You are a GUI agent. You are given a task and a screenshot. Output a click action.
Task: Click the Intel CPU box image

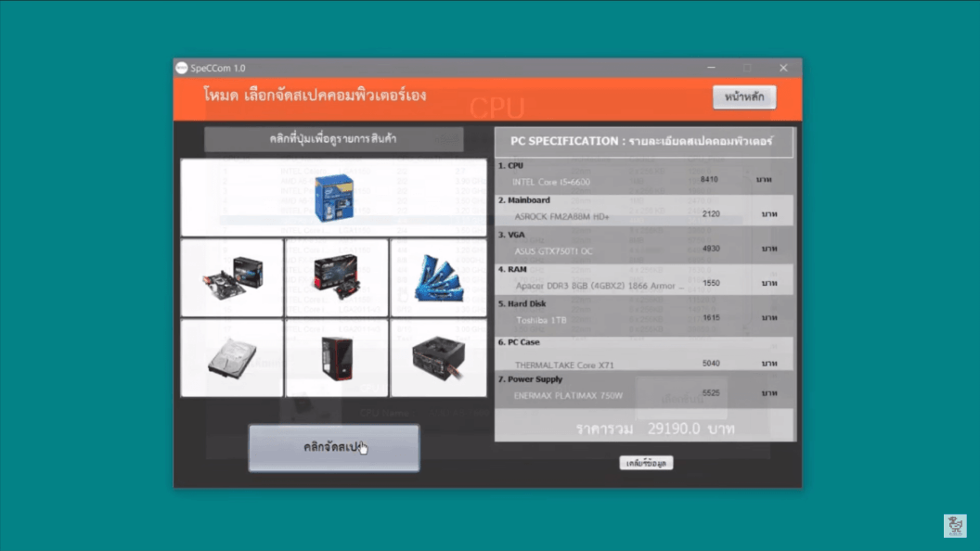tap(334, 196)
